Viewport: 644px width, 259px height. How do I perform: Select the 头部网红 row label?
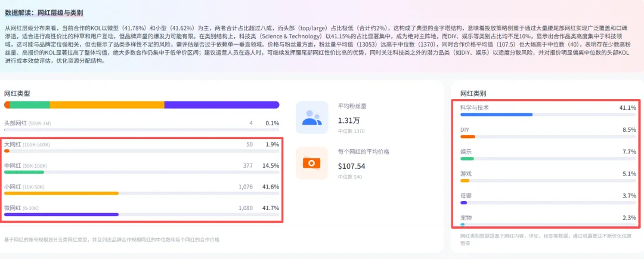pos(27,123)
